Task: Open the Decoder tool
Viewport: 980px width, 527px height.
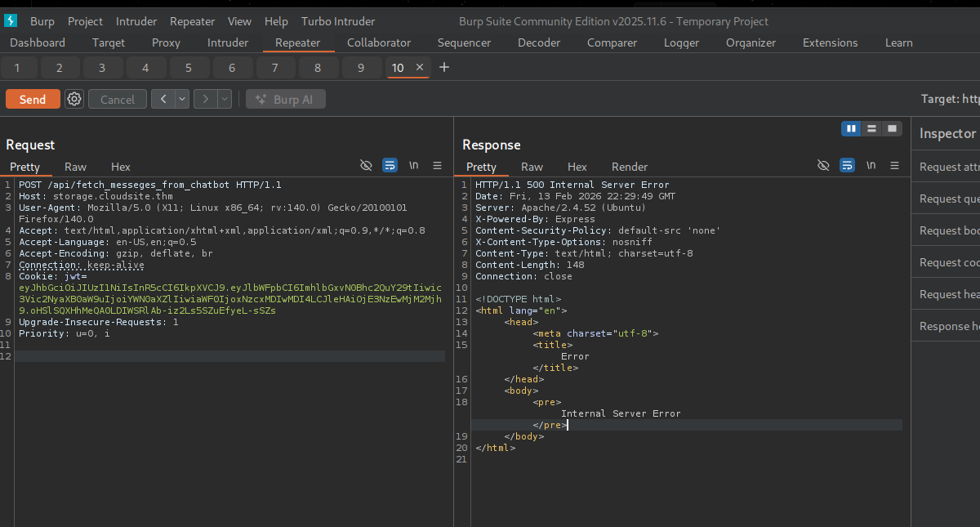Action: pos(538,42)
